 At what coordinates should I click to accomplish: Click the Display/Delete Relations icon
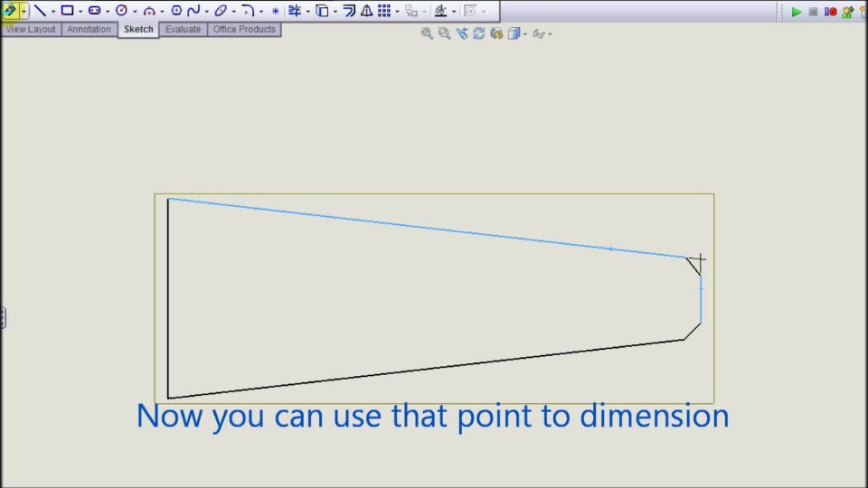point(440,10)
